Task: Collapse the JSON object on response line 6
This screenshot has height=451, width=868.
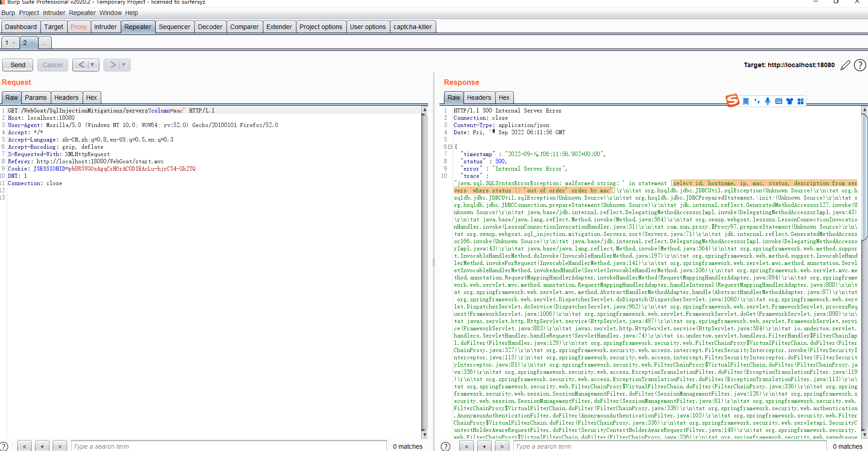Action: [x=450, y=147]
